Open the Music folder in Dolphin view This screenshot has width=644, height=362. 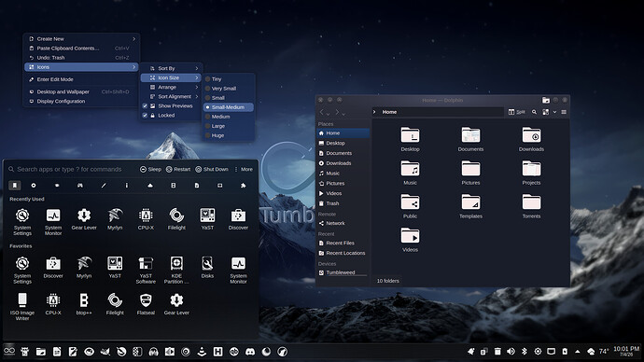(410, 173)
